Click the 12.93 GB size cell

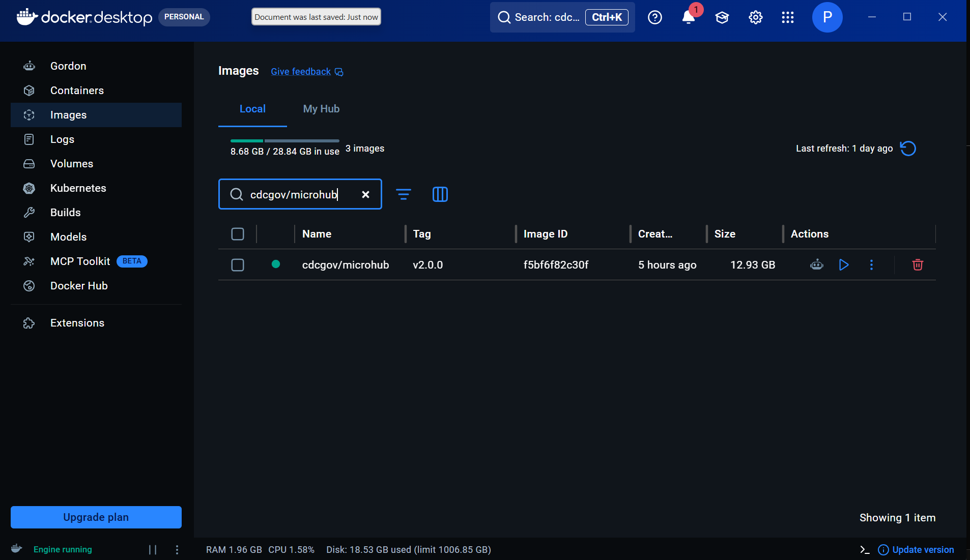[753, 265]
